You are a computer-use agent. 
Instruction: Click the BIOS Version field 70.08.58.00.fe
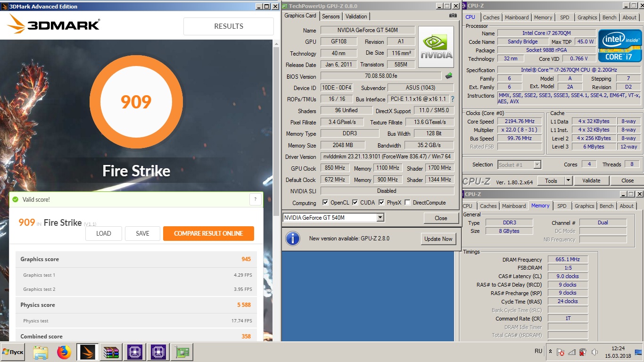pyautogui.click(x=381, y=76)
